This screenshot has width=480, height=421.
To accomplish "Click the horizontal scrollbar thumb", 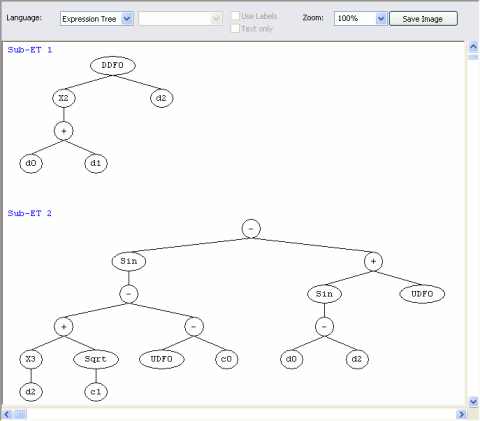I will pyautogui.click(x=20, y=414).
